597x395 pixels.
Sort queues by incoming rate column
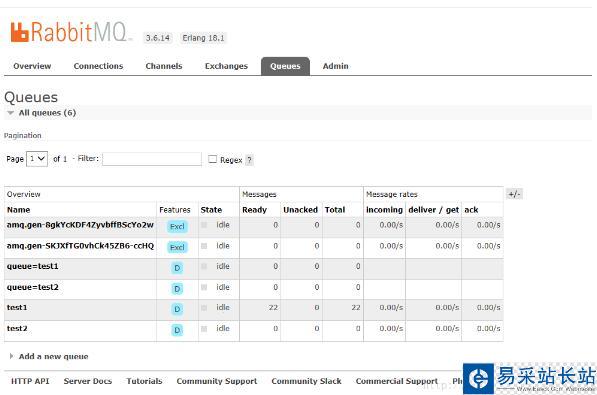click(384, 210)
